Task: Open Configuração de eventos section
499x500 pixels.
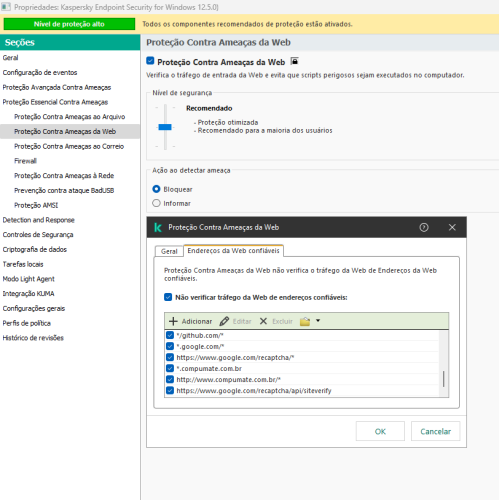Action: click(40, 72)
